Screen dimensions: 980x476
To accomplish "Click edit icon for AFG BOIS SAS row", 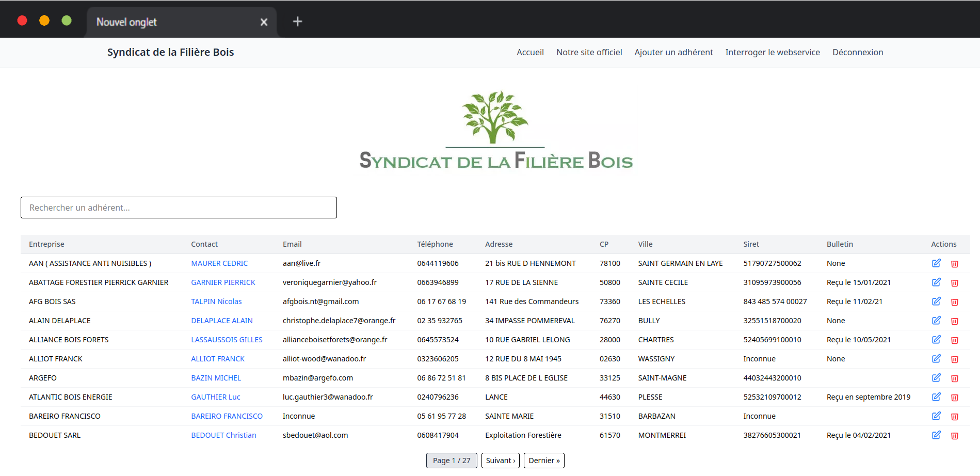I will click(x=936, y=302).
